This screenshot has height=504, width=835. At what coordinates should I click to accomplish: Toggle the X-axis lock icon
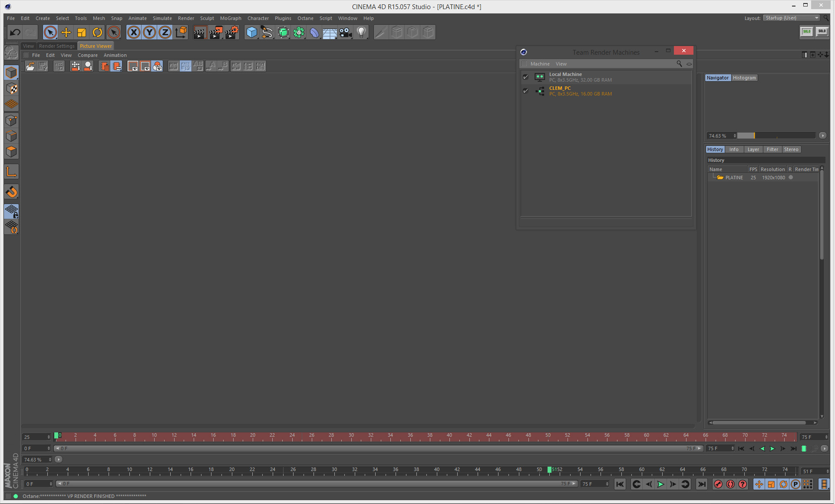(134, 32)
